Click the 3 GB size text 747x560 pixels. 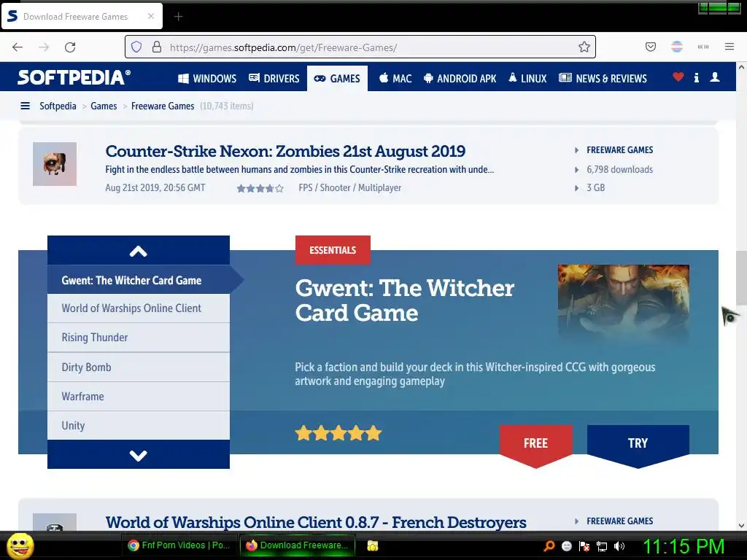coord(595,187)
